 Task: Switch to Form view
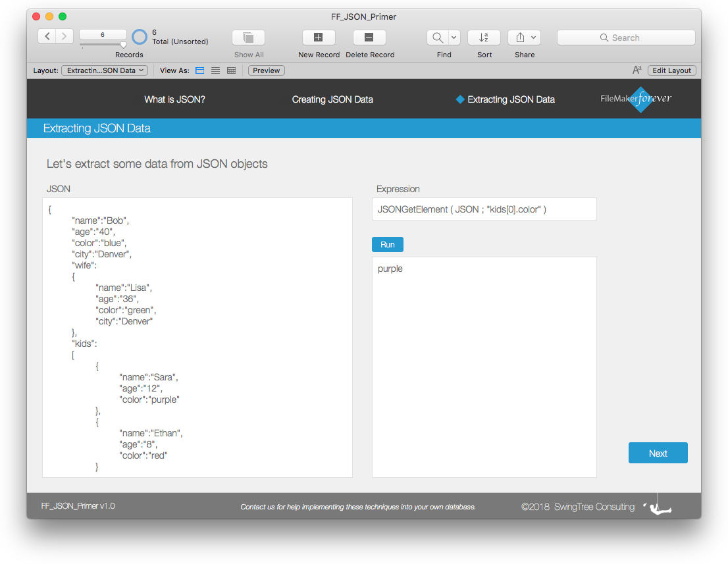(199, 70)
